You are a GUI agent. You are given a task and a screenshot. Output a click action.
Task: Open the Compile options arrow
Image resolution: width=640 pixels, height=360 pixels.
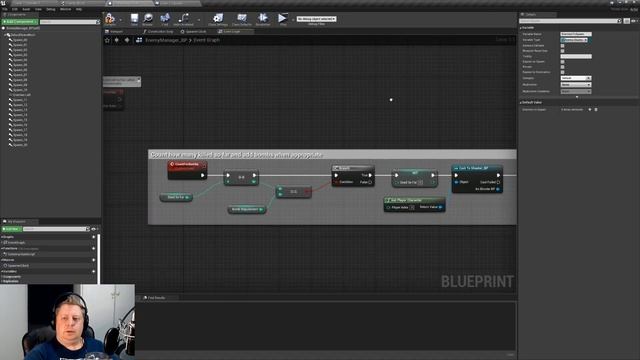[x=120, y=20]
